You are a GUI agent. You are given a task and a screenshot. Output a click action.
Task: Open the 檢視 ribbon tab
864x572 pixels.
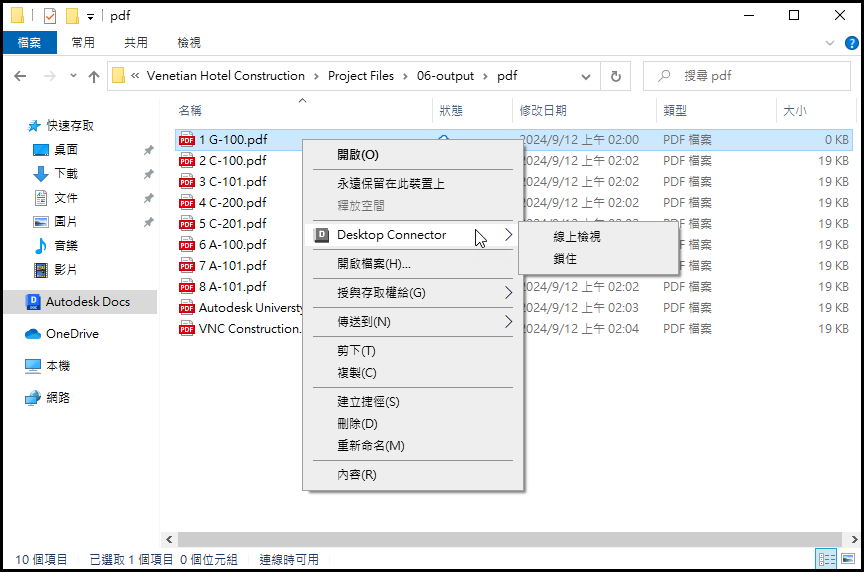click(189, 43)
